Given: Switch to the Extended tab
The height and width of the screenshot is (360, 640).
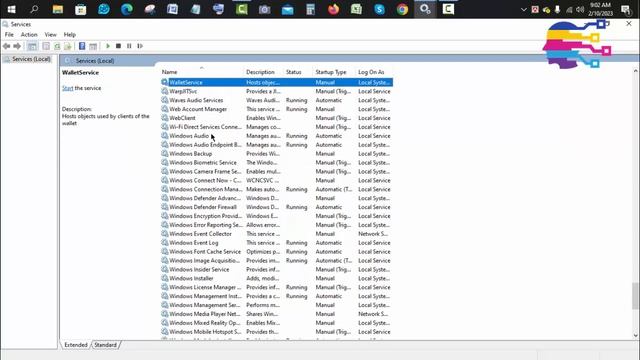Looking at the screenshot, I should (x=76, y=345).
